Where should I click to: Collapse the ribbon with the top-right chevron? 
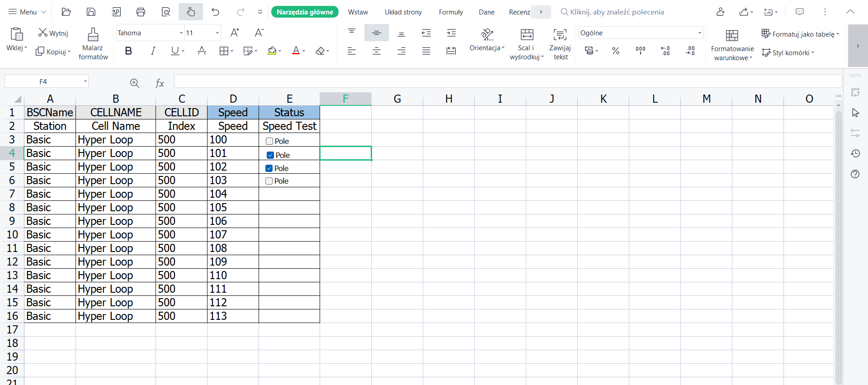coord(850,12)
